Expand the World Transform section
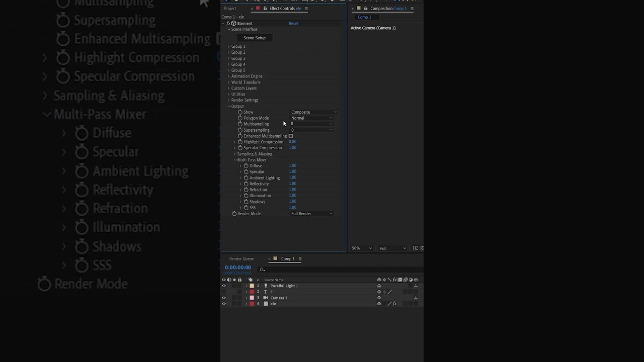 point(228,82)
